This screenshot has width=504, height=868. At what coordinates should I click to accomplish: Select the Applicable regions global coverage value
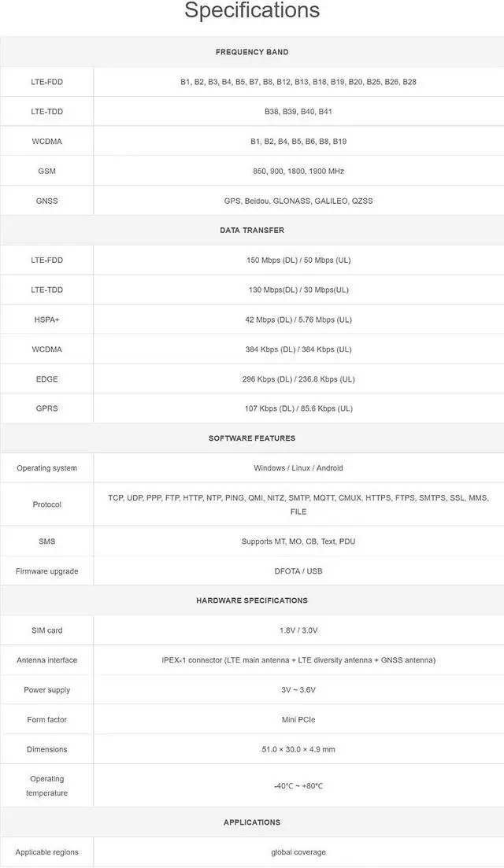point(298,852)
